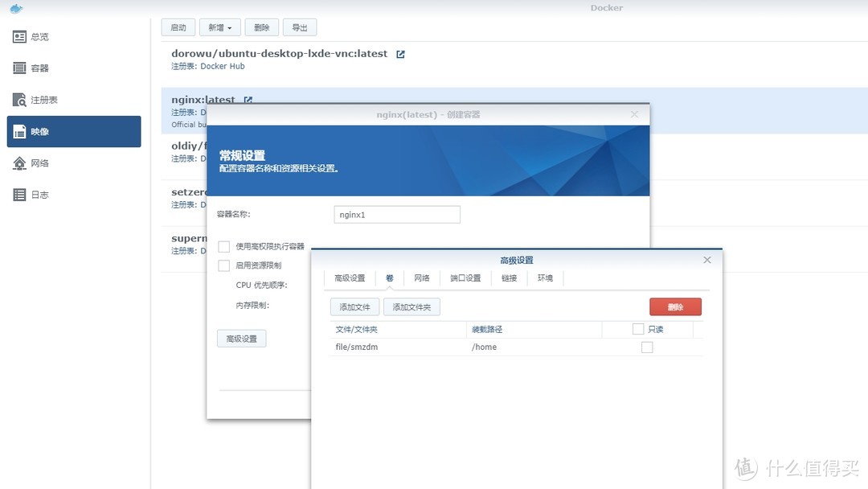Open the 新增 (Add) dropdown button

pyautogui.click(x=219, y=27)
